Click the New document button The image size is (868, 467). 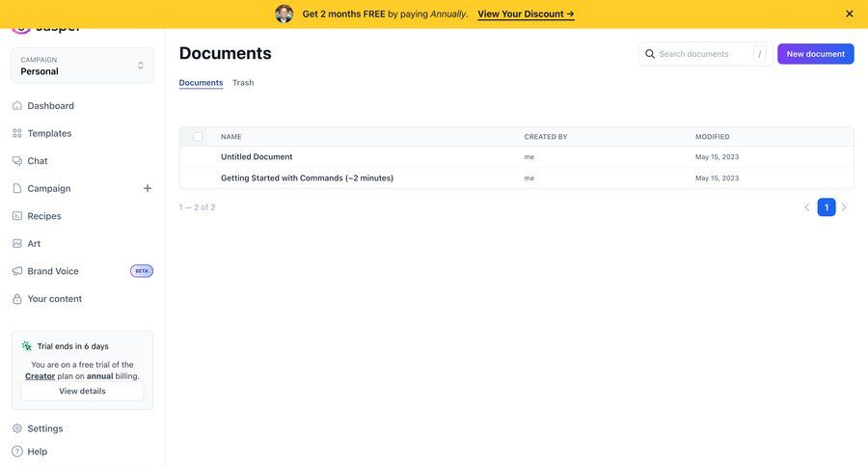pos(815,54)
